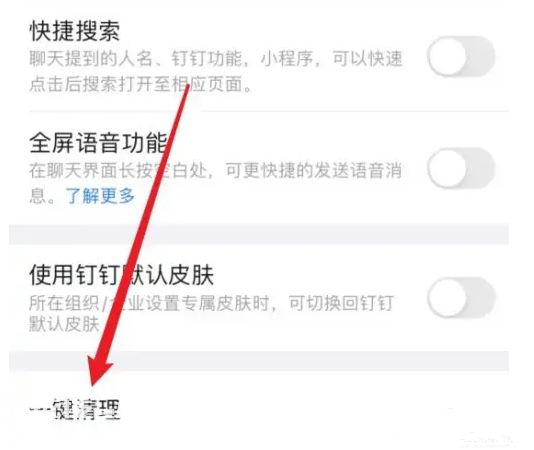Tap the 使用钉钉默认皮肤 title
Screen dimensions: 534x450
coord(121,275)
